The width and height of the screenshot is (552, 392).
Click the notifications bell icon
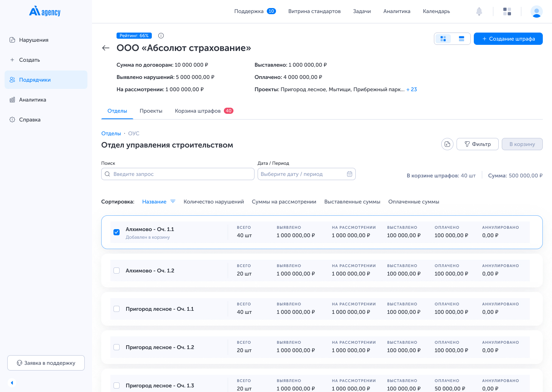click(x=479, y=11)
